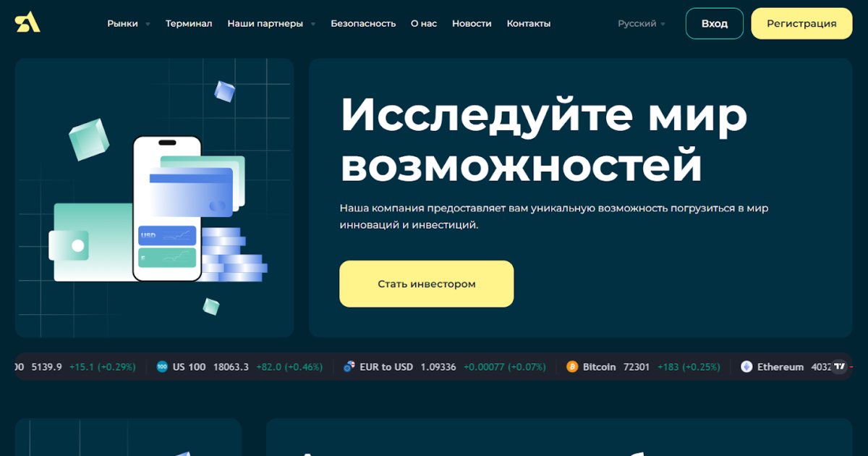Click the orange Bitcoin icon

572,367
